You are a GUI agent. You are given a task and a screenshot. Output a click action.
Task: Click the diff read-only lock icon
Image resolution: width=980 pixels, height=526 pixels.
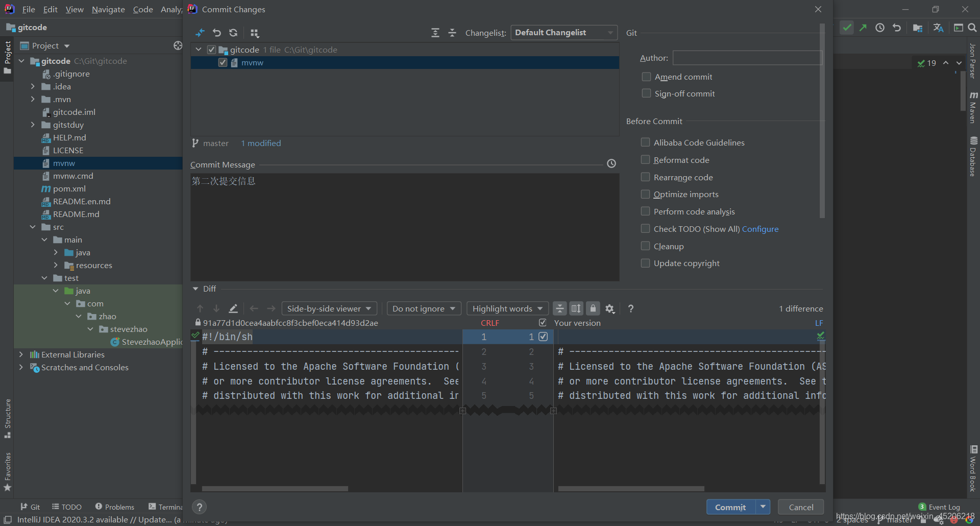593,308
